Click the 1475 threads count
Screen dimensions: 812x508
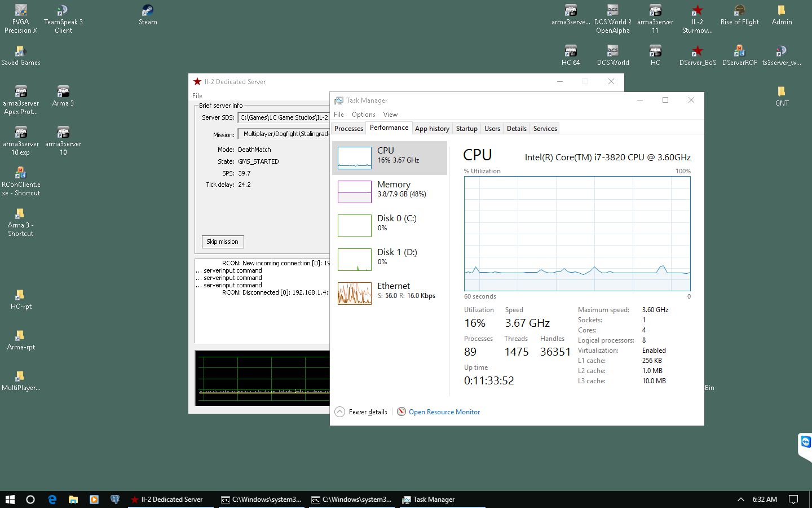tap(517, 352)
